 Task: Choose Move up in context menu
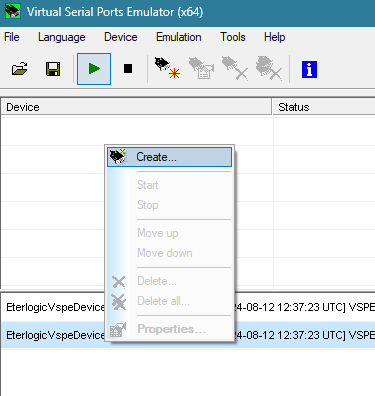pyautogui.click(x=169, y=233)
